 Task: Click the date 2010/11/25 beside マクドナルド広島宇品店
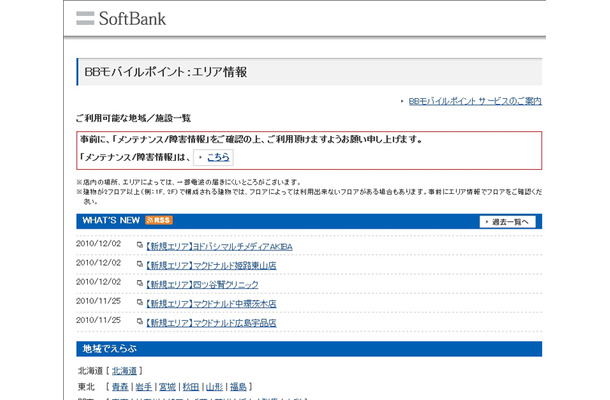tap(98, 320)
